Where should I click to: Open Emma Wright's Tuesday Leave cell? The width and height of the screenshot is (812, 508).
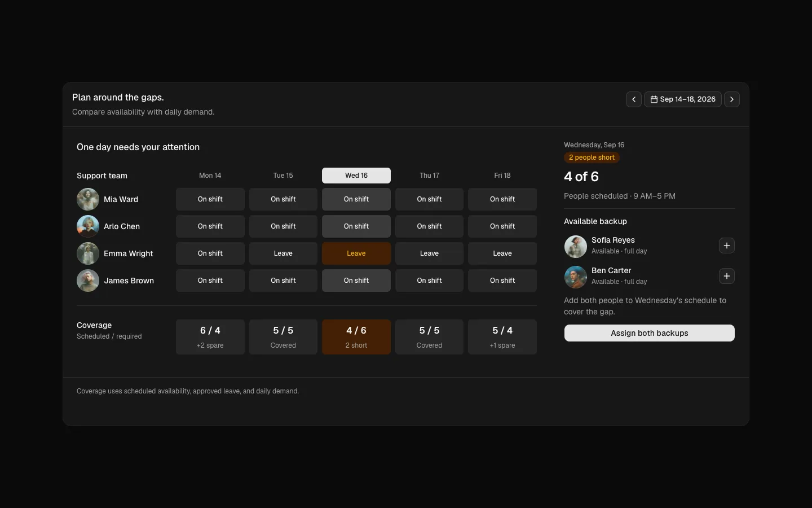point(283,253)
